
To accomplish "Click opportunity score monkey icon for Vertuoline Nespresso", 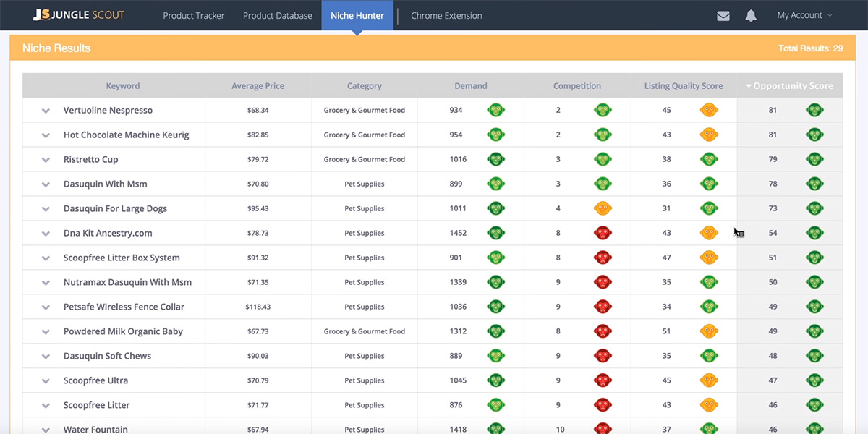I will tap(814, 110).
